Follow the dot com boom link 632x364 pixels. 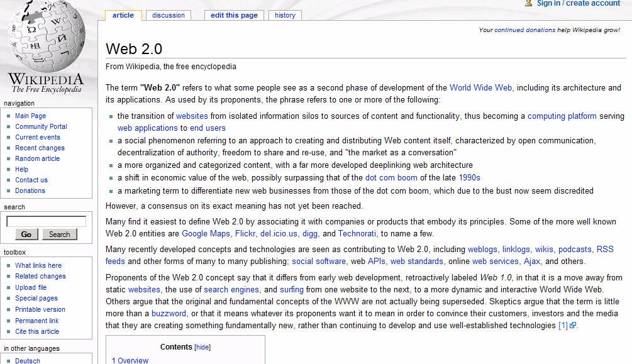coord(391,178)
